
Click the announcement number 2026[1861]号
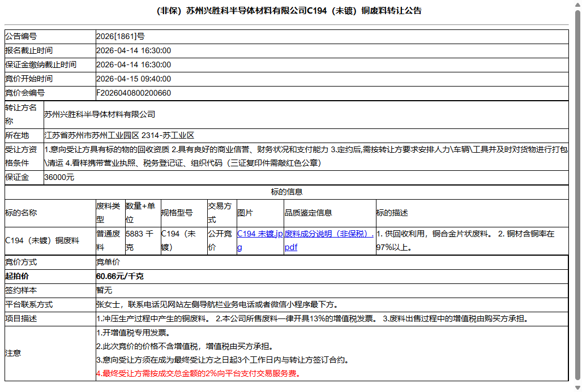click(120, 36)
